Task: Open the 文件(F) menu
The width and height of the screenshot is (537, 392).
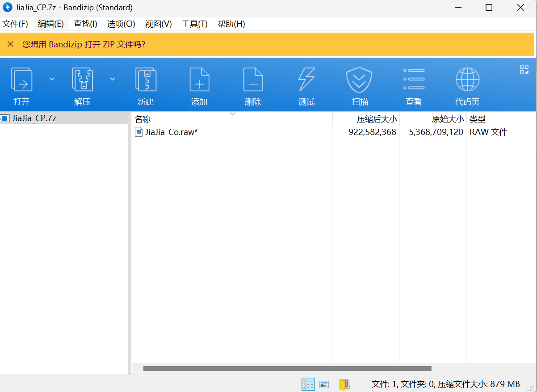Action: pos(15,24)
